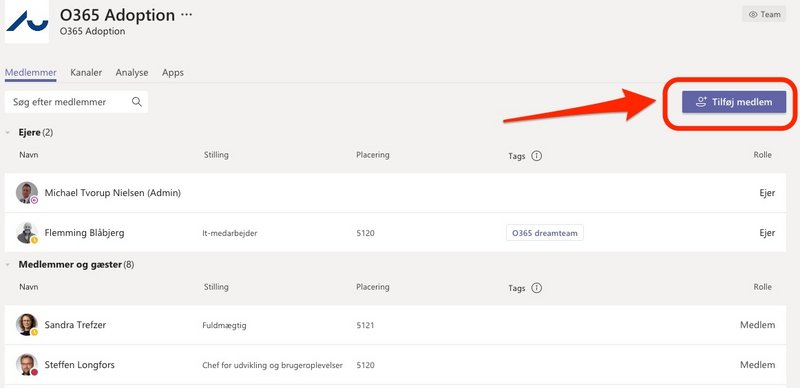Click Chef for udvikling og brugeroplevelser
This screenshot has height=388, width=800.
point(272,366)
